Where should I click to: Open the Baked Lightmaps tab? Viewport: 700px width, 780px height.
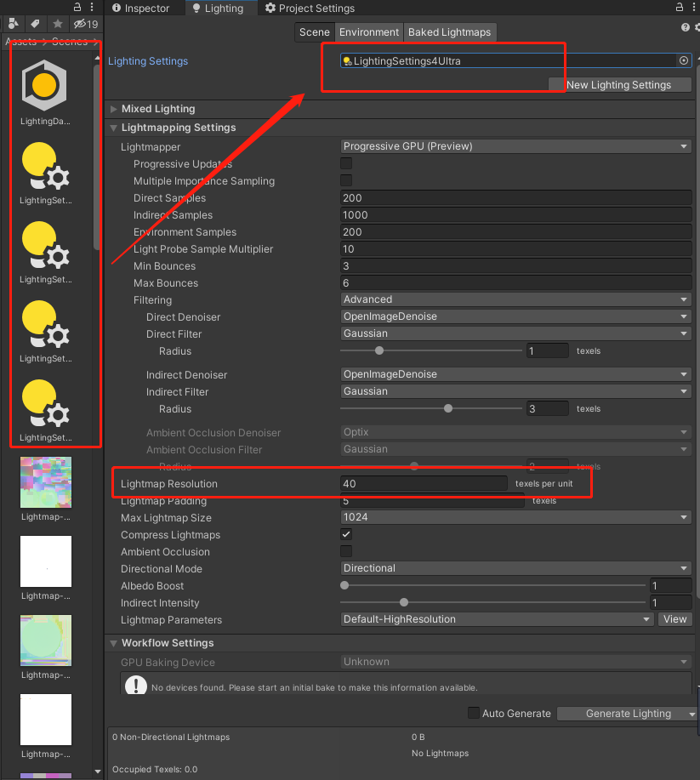[449, 31]
